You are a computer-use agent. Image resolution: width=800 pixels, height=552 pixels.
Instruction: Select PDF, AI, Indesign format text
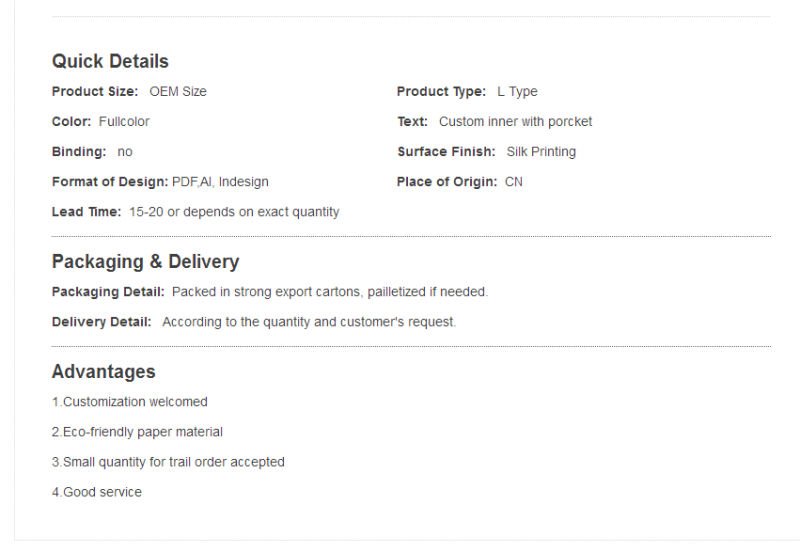tap(220, 182)
